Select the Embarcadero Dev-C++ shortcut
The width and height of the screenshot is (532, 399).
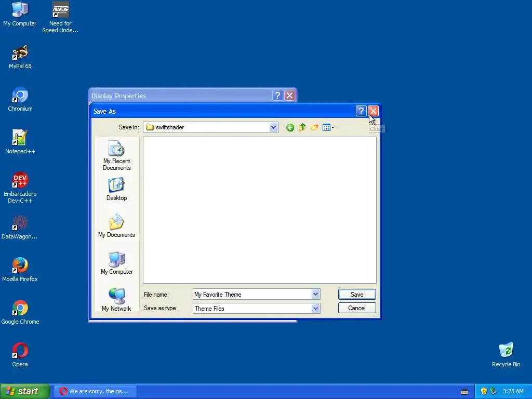(x=20, y=188)
